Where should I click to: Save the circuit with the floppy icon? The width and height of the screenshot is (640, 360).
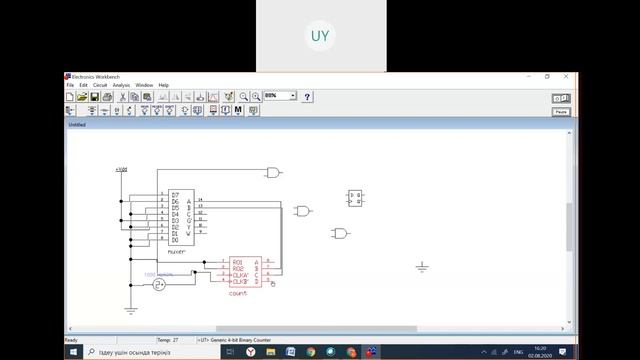95,97
